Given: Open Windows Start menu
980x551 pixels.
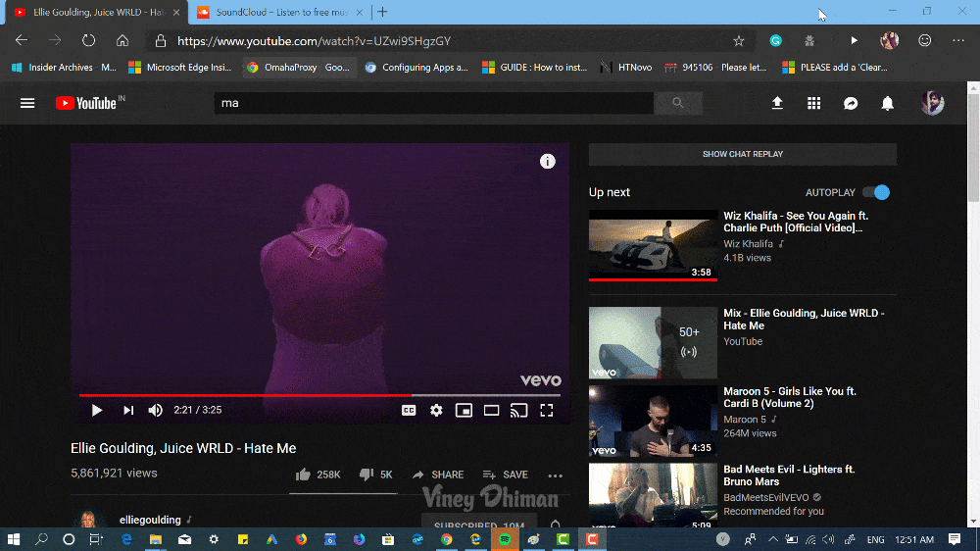Looking at the screenshot, I should point(13,539).
